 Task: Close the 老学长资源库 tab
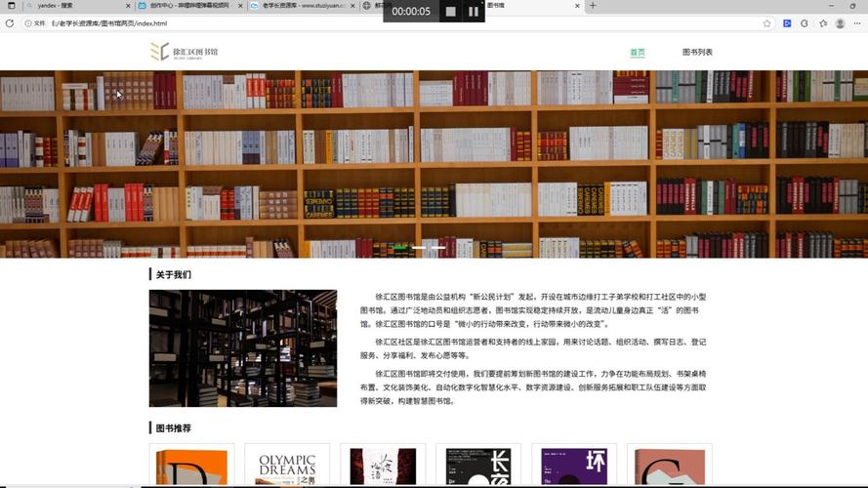point(352,6)
